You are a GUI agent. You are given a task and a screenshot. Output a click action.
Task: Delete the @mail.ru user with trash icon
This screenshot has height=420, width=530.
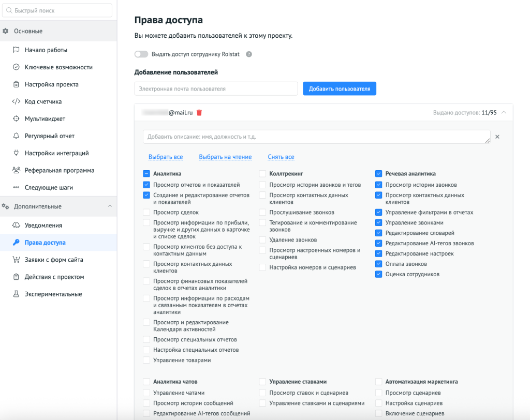pyautogui.click(x=199, y=113)
